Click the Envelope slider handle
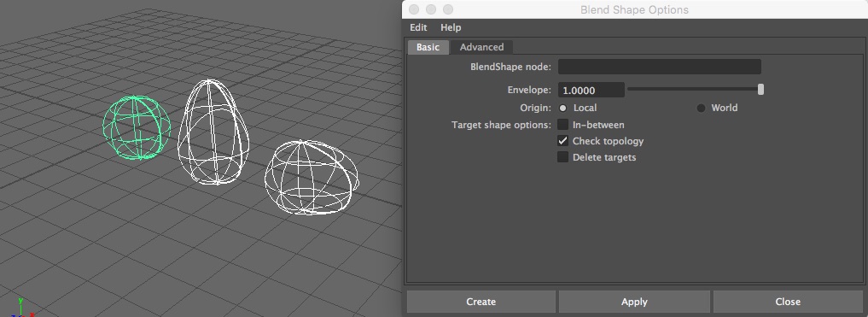 point(760,89)
